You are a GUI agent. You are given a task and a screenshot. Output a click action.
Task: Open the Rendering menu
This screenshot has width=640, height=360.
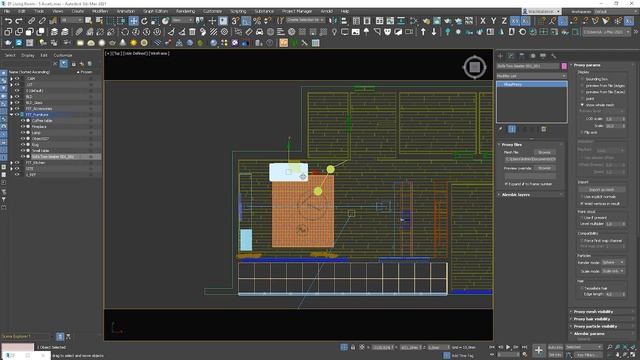(185, 11)
